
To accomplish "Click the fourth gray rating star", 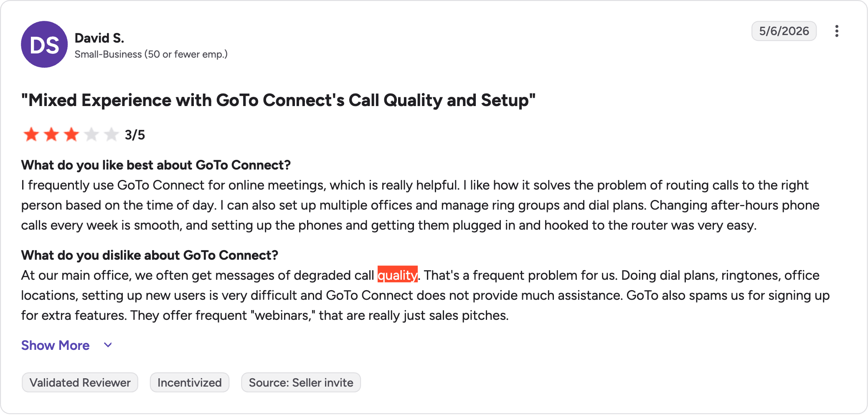I will [x=91, y=135].
